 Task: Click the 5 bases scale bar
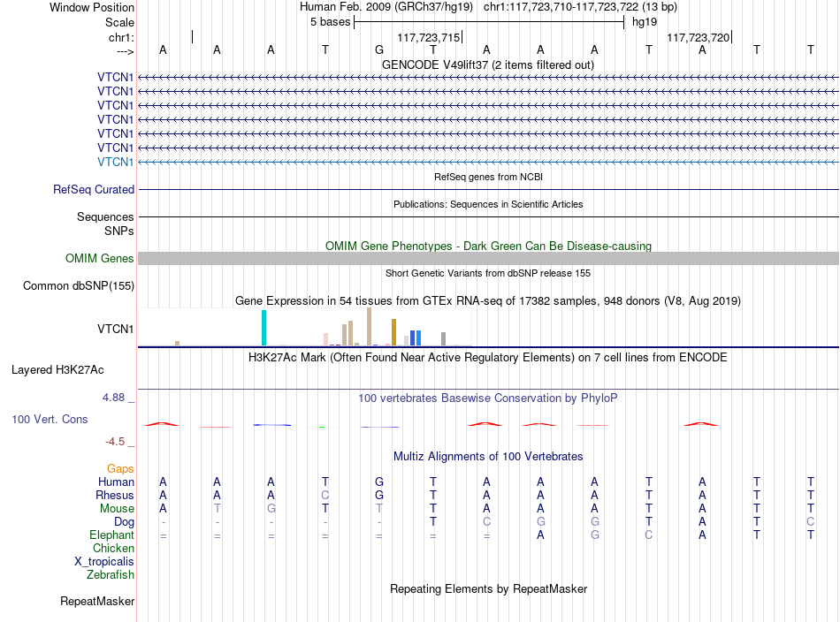pyautogui.click(x=489, y=22)
